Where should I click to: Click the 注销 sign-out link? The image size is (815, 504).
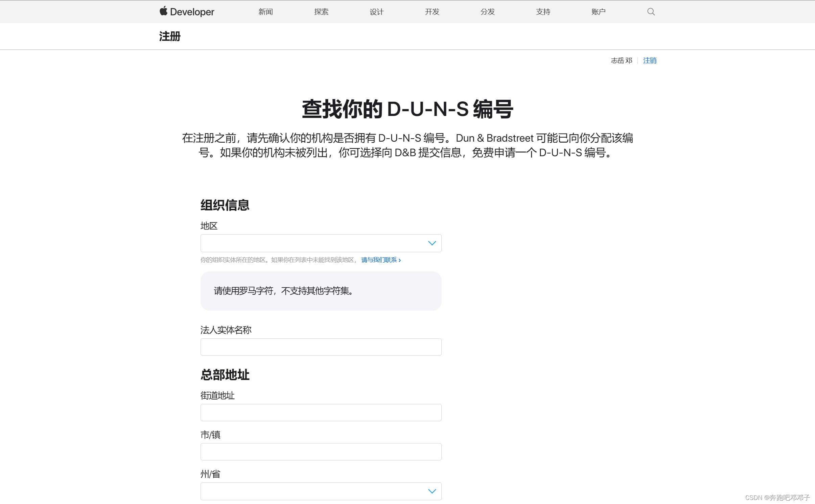pyautogui.click(x=650, y=61)
